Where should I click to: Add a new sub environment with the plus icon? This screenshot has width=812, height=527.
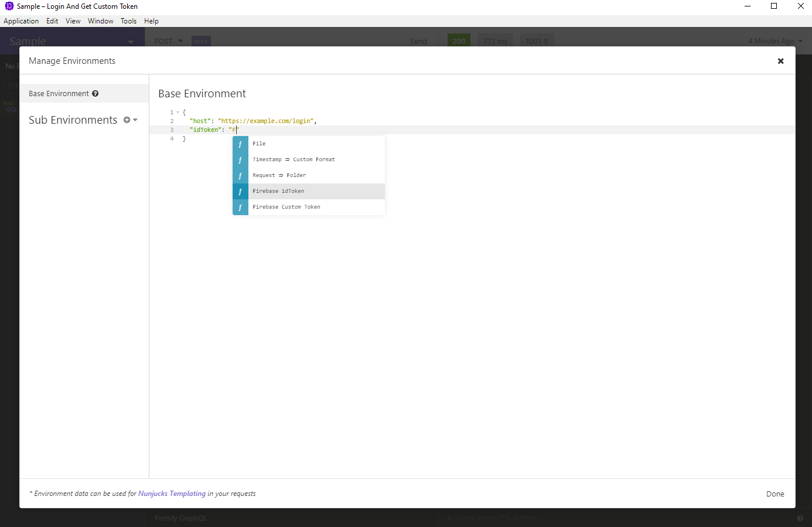tap(127, 120)
